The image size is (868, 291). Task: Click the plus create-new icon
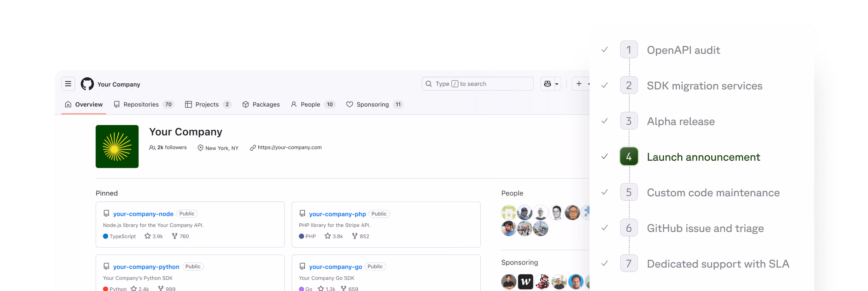pos(578,84)
